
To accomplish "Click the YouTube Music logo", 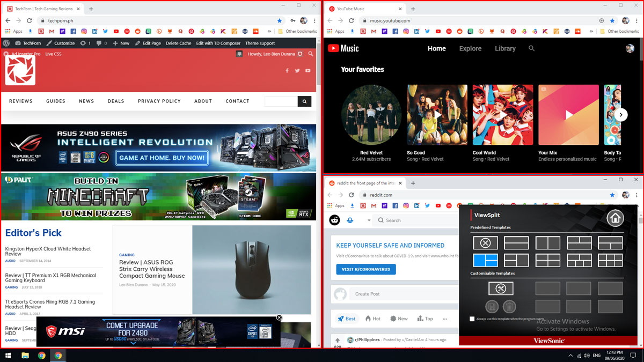I will click(343, 48).
